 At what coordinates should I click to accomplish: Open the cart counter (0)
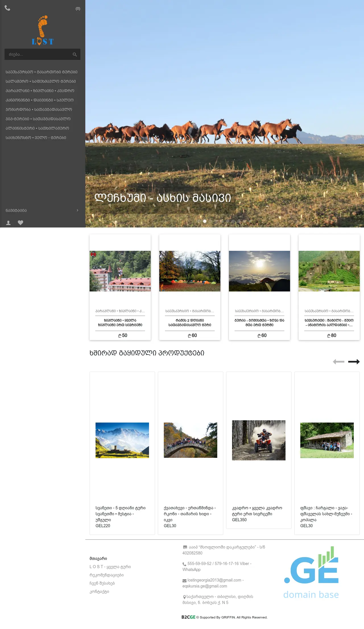click(78, 9)
